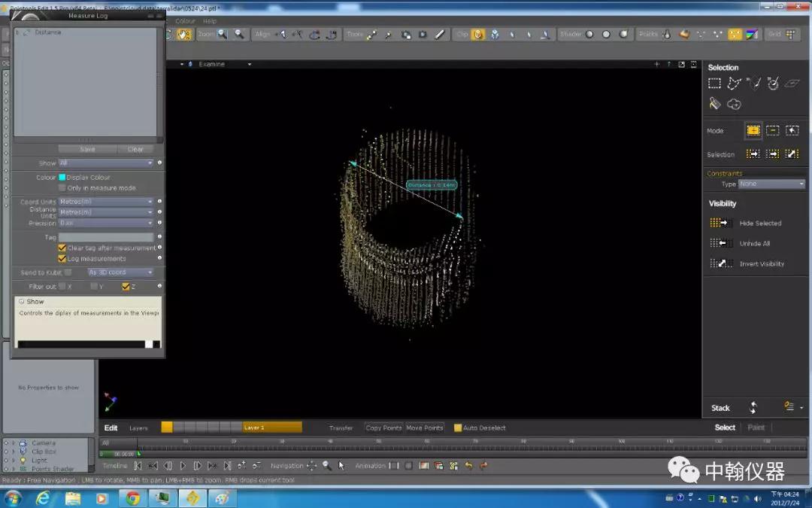Open the Coord Units dropdown

click(x=106, y=202)
